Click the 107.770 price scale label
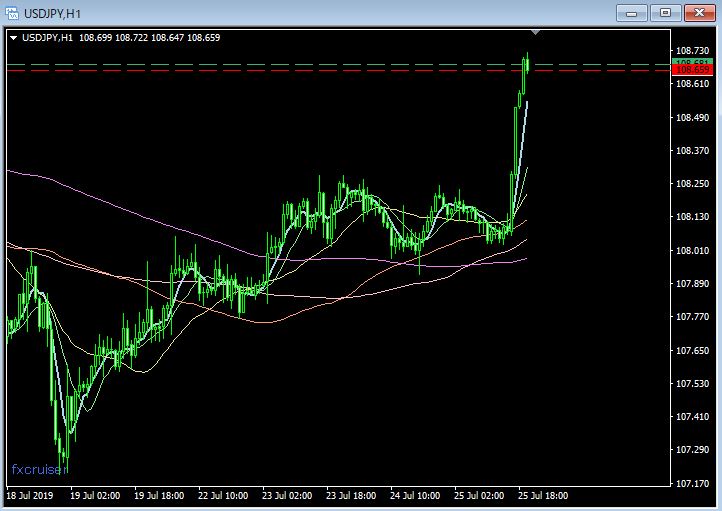The width and height of the screenshot is (722, 511). pyautogui.click(x=692, y=317)
